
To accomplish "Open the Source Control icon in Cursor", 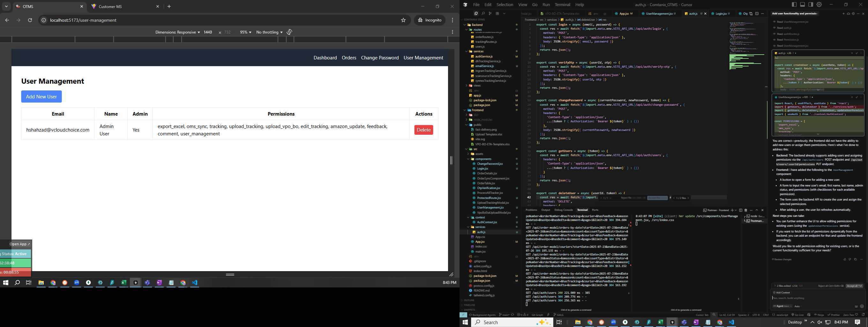I will 490,13.
